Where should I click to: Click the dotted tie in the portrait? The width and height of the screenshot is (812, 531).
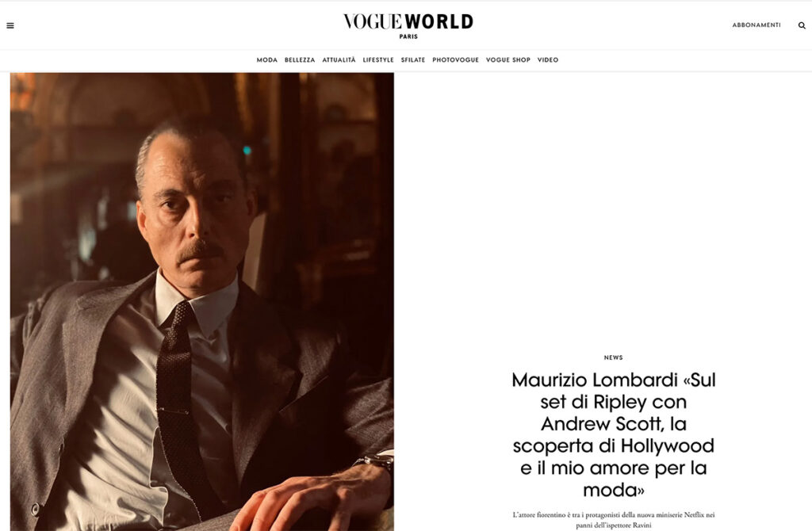[x=178, y=393]
